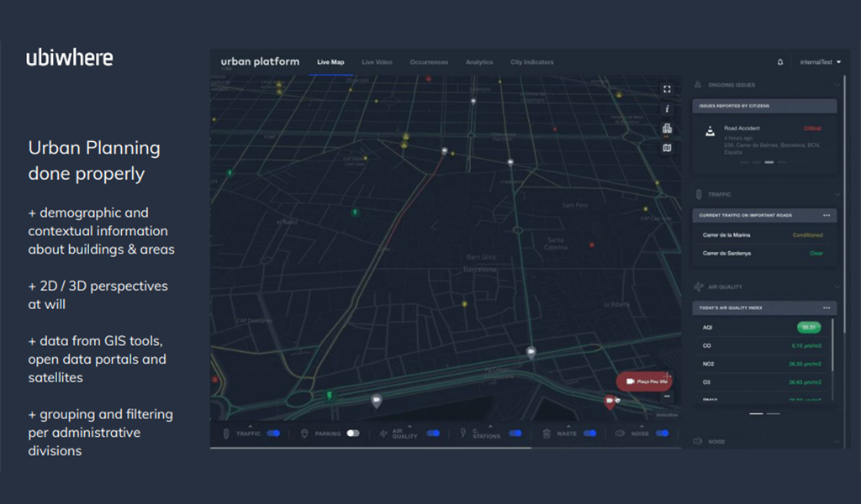Open the notifications bell

coord(779,62)
